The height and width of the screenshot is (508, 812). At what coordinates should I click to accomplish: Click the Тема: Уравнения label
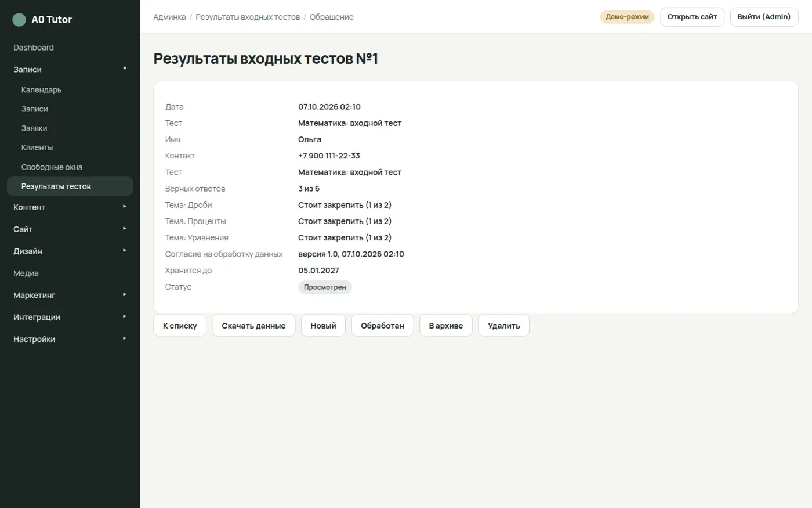[x=197, y=237]
